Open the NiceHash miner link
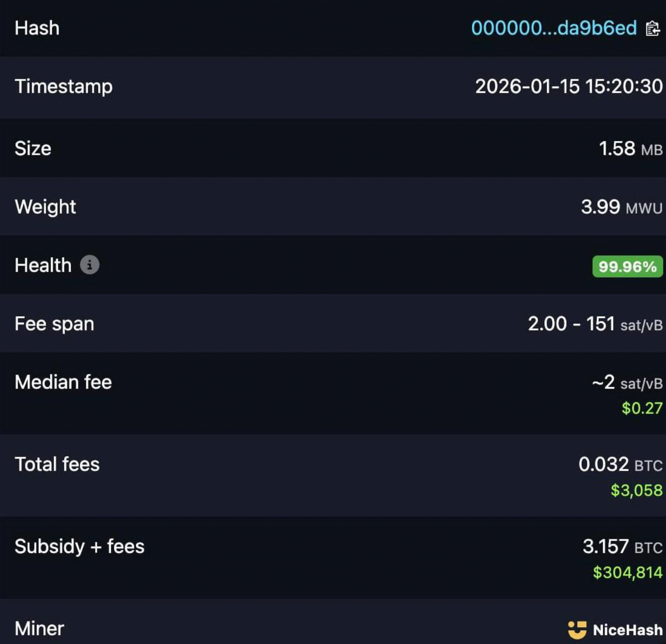The width and height of the screenshot is (666, 644). pyautogui.click(x=627, y=630)
